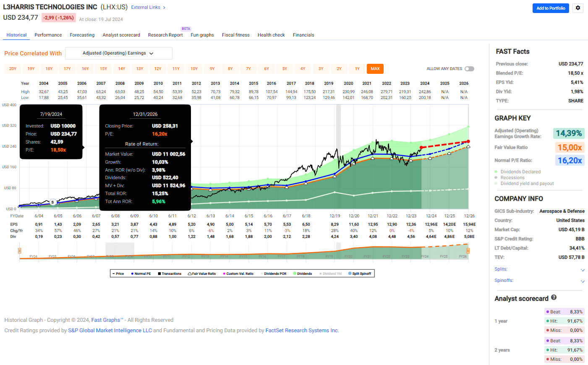
Task: Open the Forecasting tab
Action: coord(82,35)
